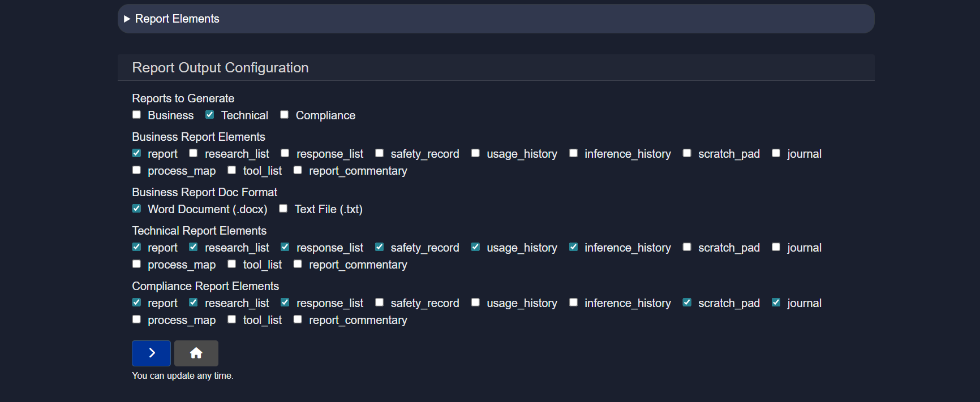Check process_map under Technical Report Elements

tap(136, 264)
